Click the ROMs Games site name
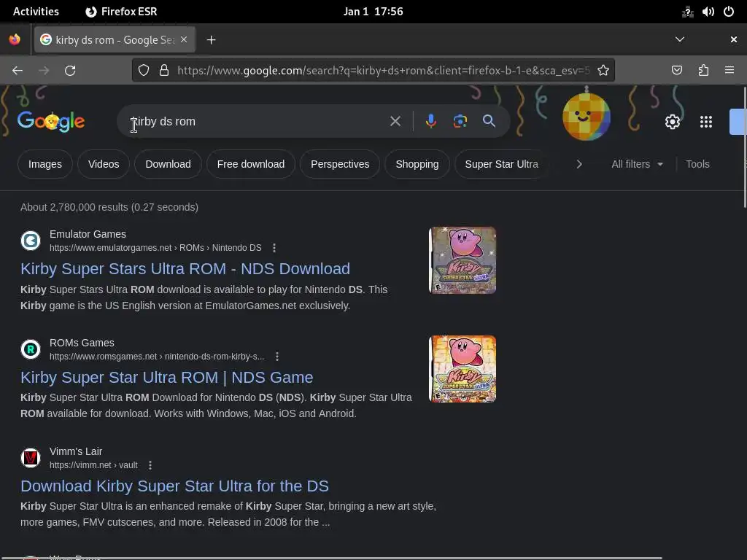The image size is (747, 560). click(x=82, y=343)
